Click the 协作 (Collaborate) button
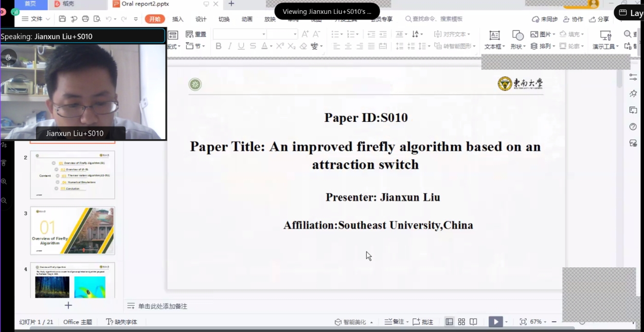 (x=573, y=19)
